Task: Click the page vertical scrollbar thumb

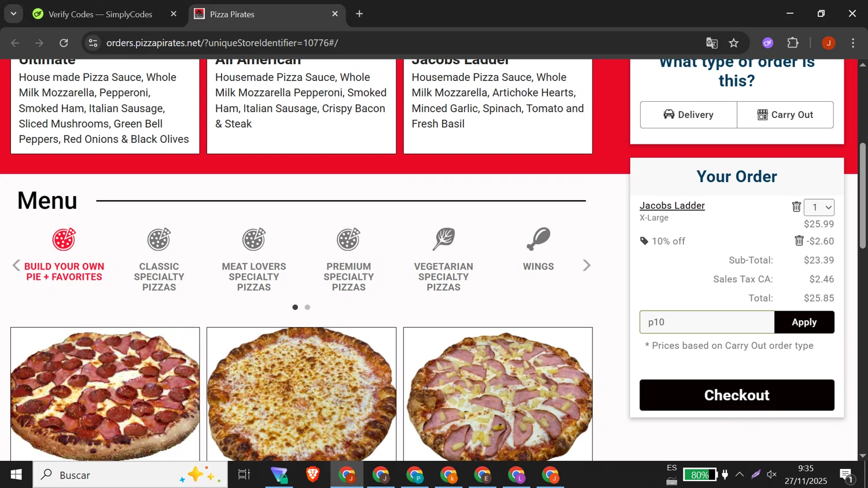Action: [x=863, y=195]
